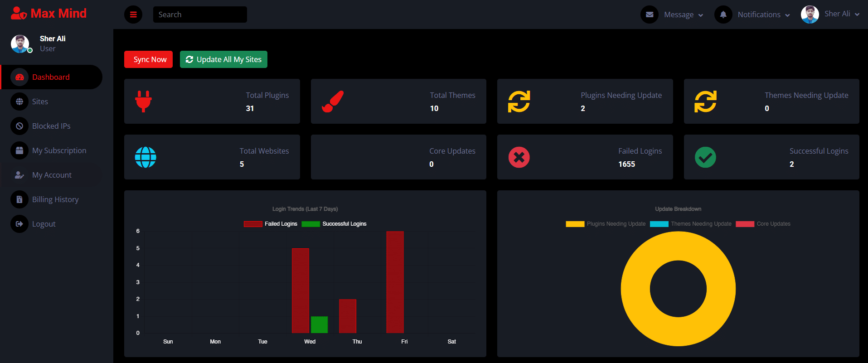Click the Update Breakdown chart title

click(678, 209)
